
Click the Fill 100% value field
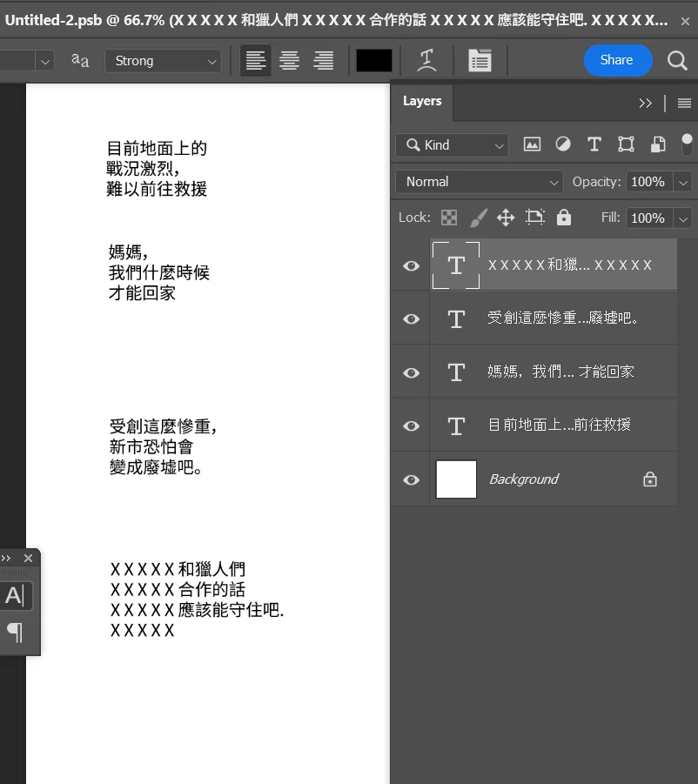[x=648, y=218]
